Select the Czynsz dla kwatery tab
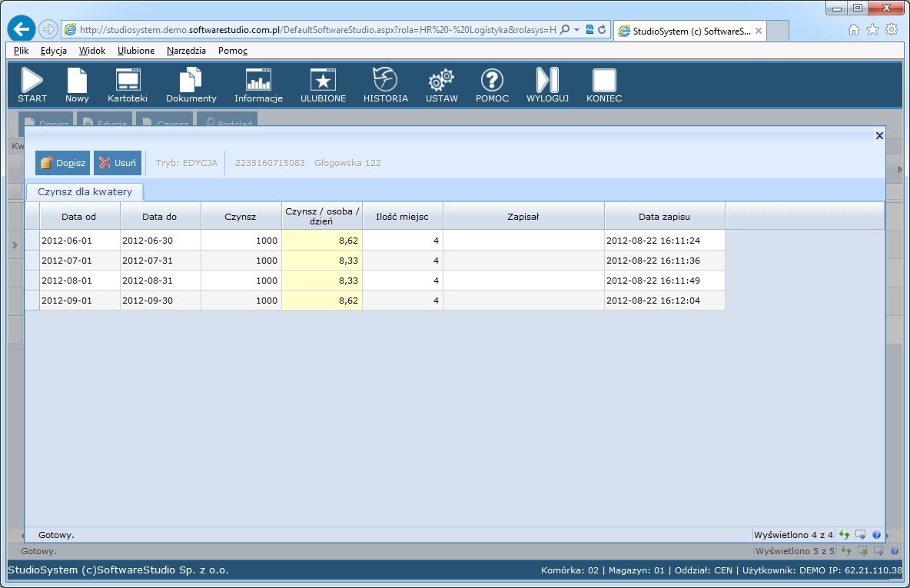 coord(85,191)
